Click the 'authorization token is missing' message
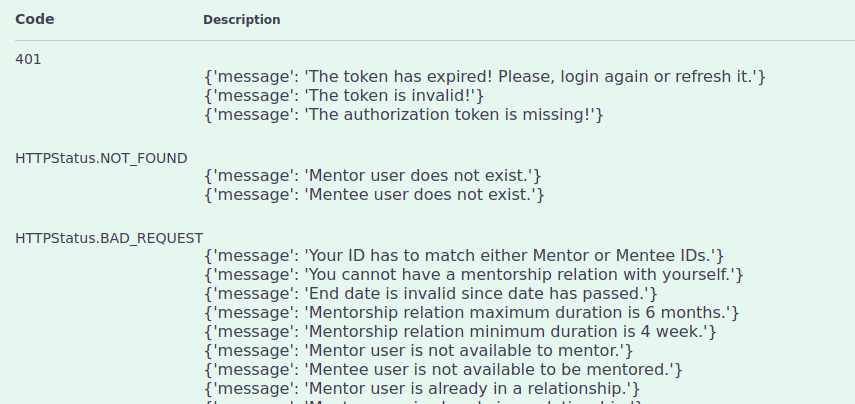The width and height of the screenshot is (855, 404). click(x=404, y=115)
